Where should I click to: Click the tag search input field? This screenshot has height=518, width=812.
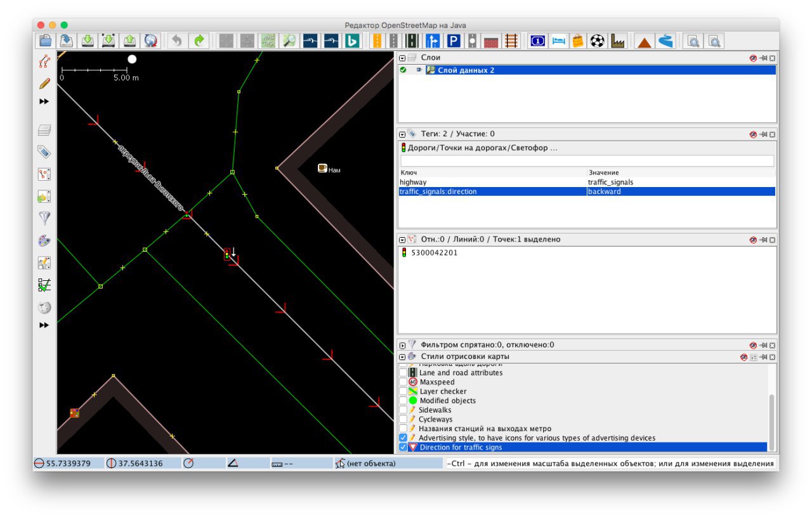click(x=587, y=161)
